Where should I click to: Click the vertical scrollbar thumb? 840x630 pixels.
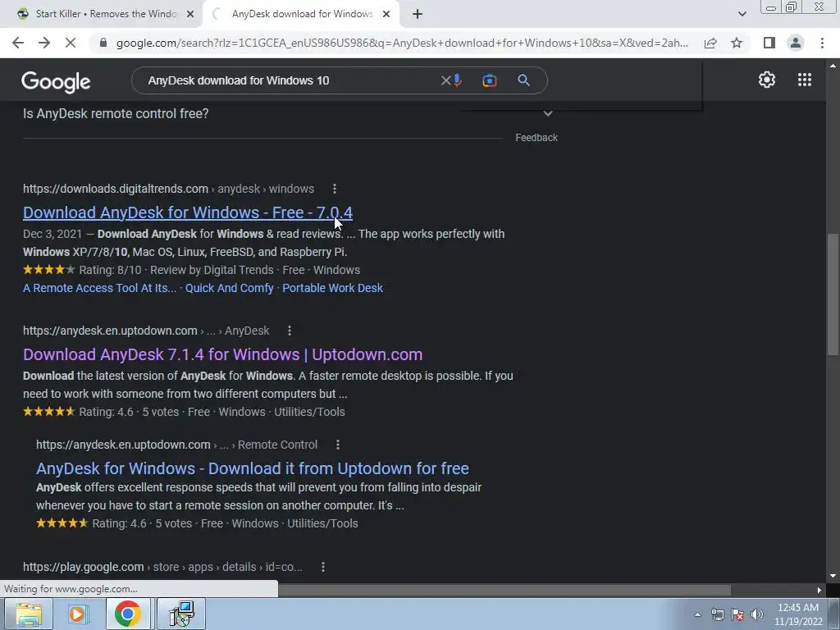tap(833, 294)
